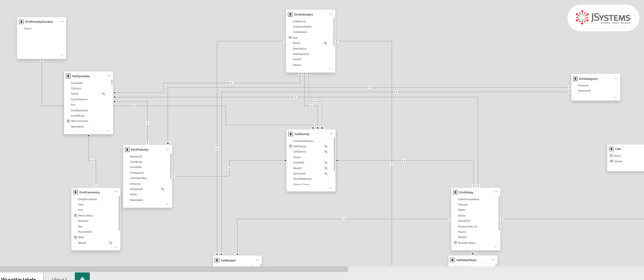Collapse the DimPowodyZwrotow table card
The image size is (644, 280).
point(61,56)
